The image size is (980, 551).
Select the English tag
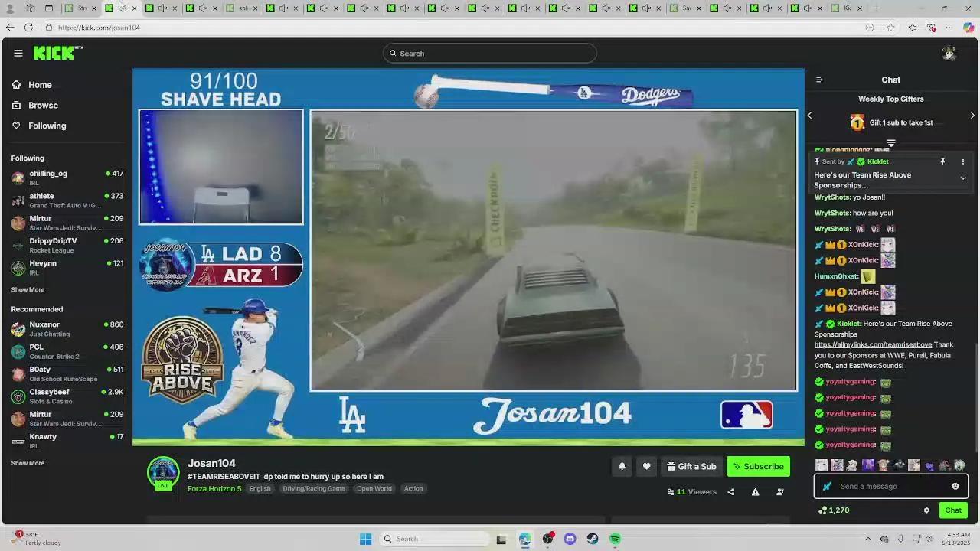click(x=260, y=488)
